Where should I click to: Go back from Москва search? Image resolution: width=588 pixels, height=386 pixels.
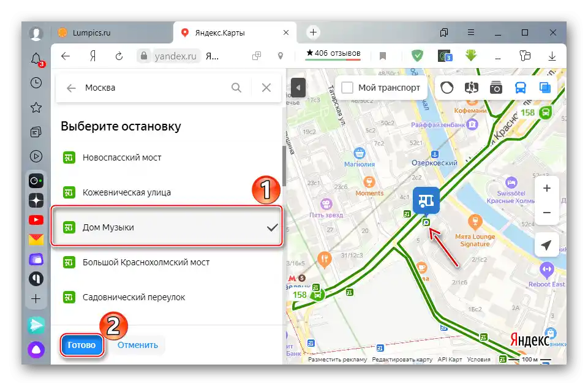(x=71, y=88)
